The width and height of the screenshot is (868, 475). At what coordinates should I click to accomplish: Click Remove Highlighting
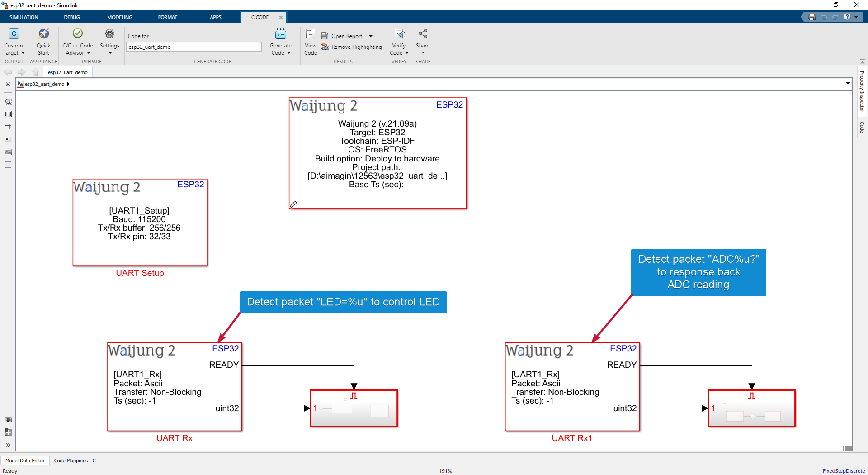[x=352, y=47]
